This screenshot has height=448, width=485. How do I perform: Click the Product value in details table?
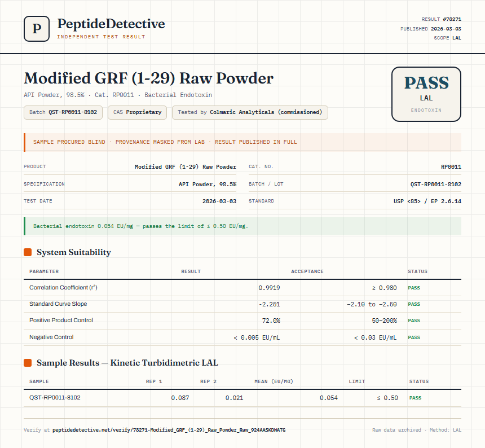pyautogui.click(x=186, y=167)
